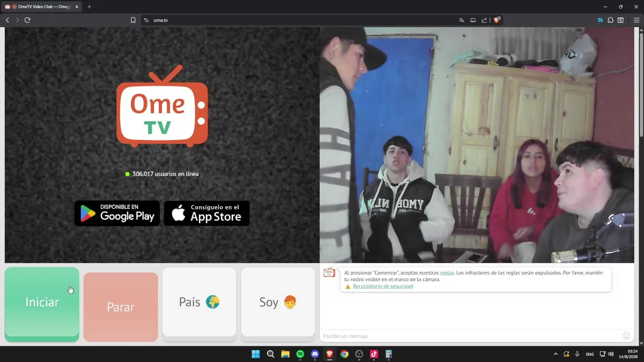Viewport: 644px width, 362px height.
Task: Click the screen cast icon in address bar
Action: (x=473, y=20)
